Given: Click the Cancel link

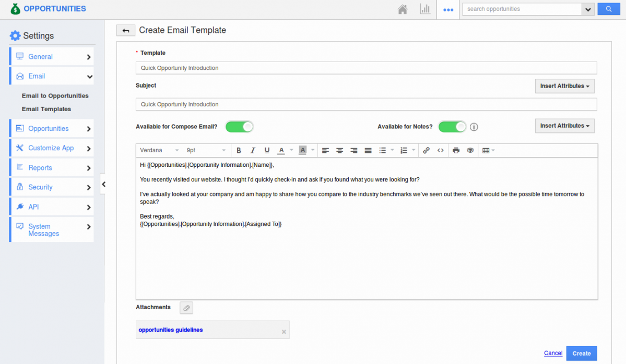Looking at the screenshot, I should 553,353.
